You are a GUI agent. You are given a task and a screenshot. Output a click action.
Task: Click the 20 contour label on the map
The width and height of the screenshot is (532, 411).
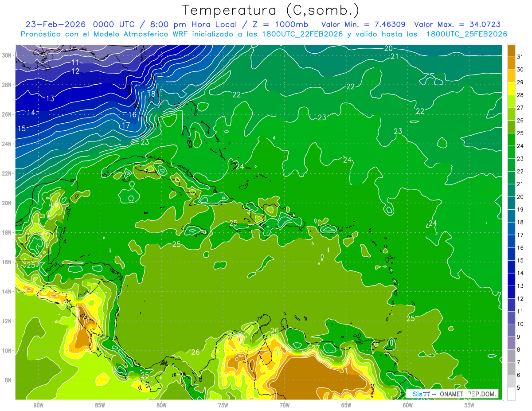[x=388, y=48]
